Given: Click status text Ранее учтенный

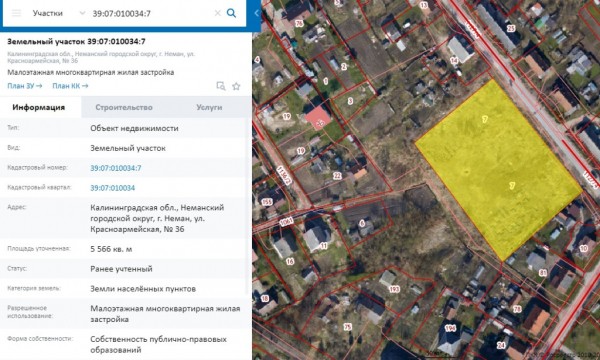Looking at the screenshot, I should (x=121, y=269).
